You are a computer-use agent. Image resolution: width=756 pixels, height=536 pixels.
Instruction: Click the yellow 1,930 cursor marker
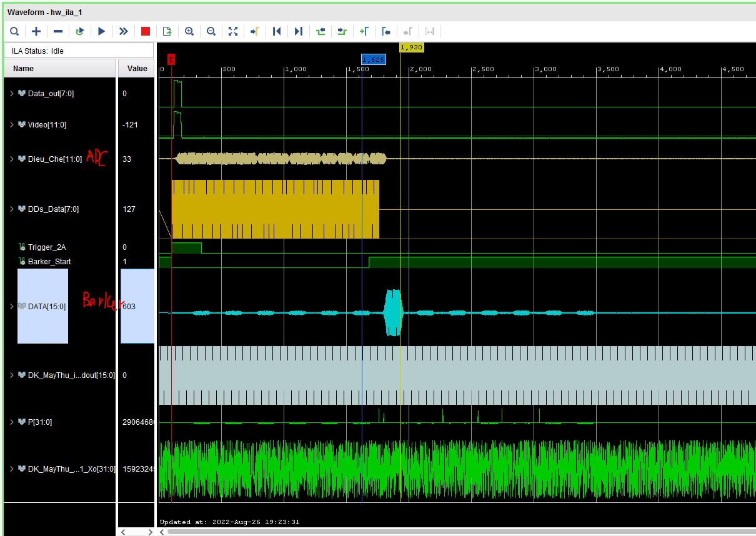pyautogui.click(x=411, y=47)
